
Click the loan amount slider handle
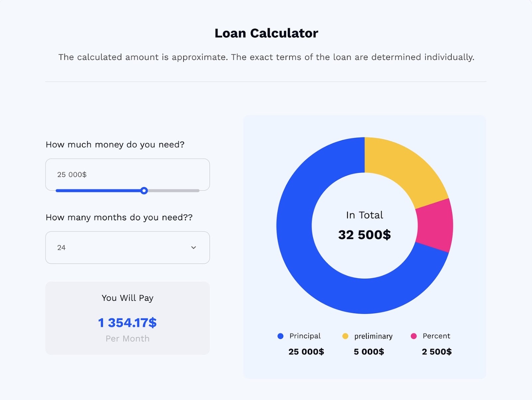tap(144, 191)
